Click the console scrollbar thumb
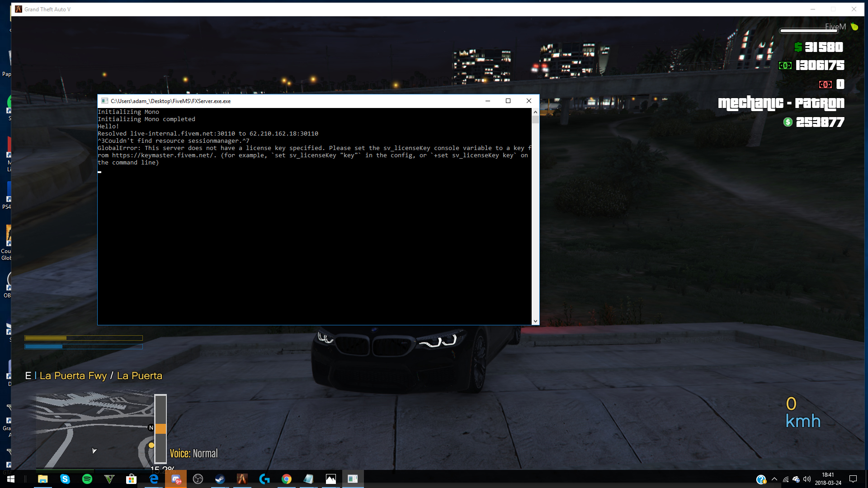Image resolution: width=868 pixels, height=488 pixels. click(x=535, y=120)
